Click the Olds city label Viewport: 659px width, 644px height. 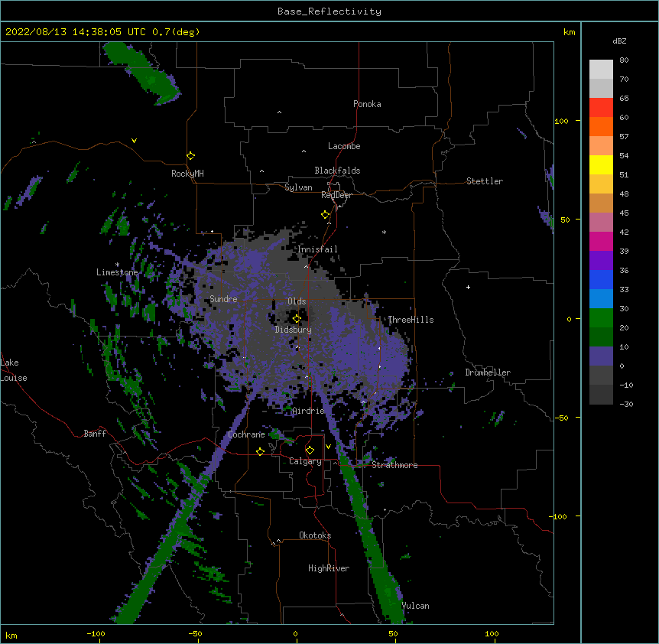click(297, 301)
